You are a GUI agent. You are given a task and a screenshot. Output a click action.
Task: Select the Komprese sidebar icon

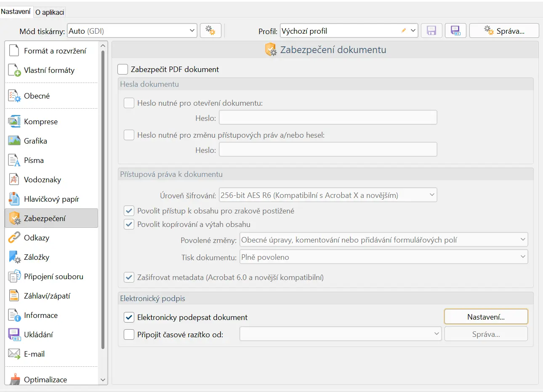(14, 122)
